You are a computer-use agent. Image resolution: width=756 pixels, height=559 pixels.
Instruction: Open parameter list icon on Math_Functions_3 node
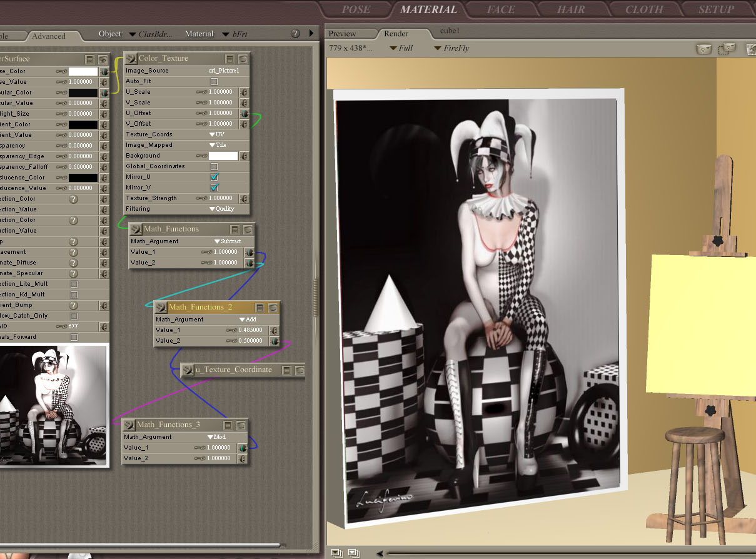[228, 425]
